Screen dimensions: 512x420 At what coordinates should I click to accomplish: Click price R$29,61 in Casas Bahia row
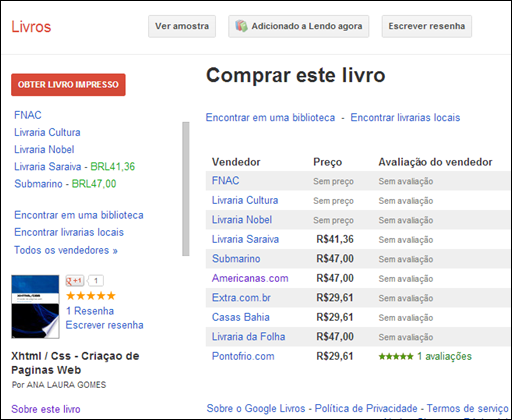[335, 317]
